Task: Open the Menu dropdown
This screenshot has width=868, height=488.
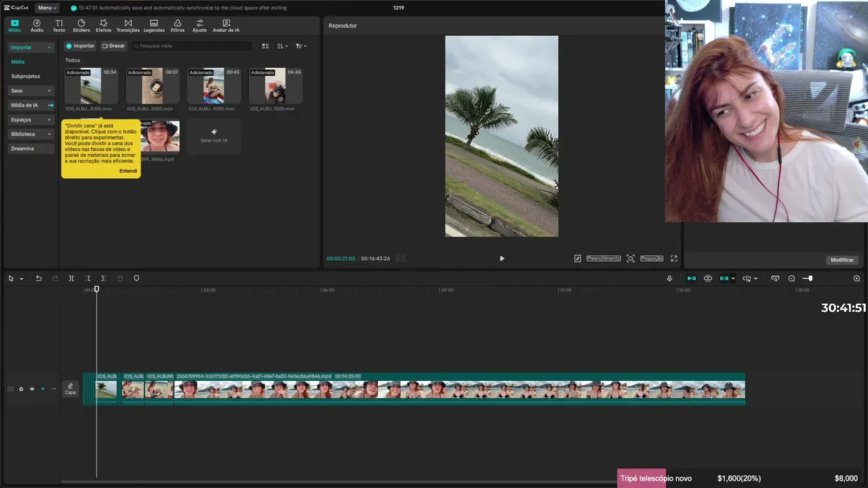Action: [x=47, y=7]
